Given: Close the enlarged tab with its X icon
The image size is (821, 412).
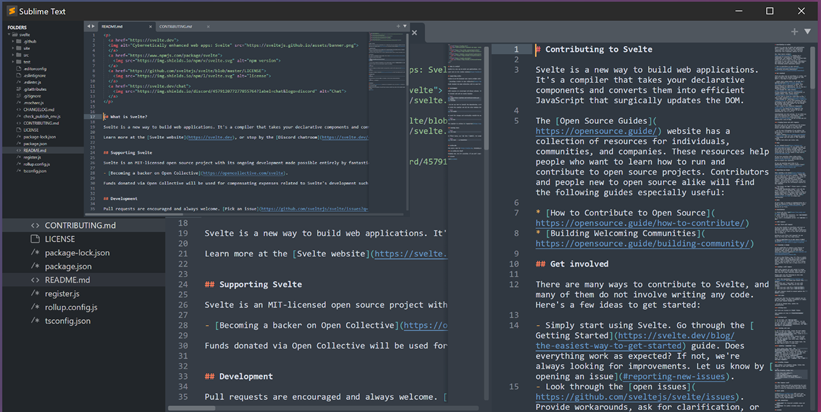Looking at the screenshot, I should click(414, 32).
